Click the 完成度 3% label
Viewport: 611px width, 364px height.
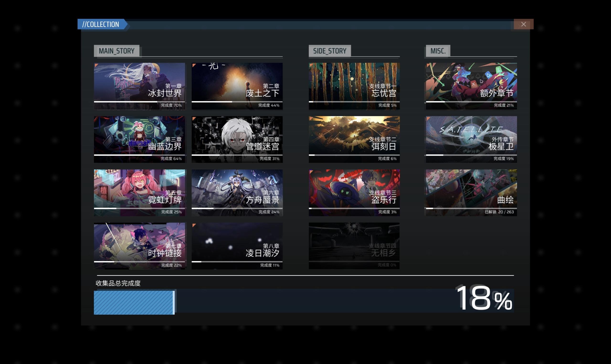coord(387,212)
